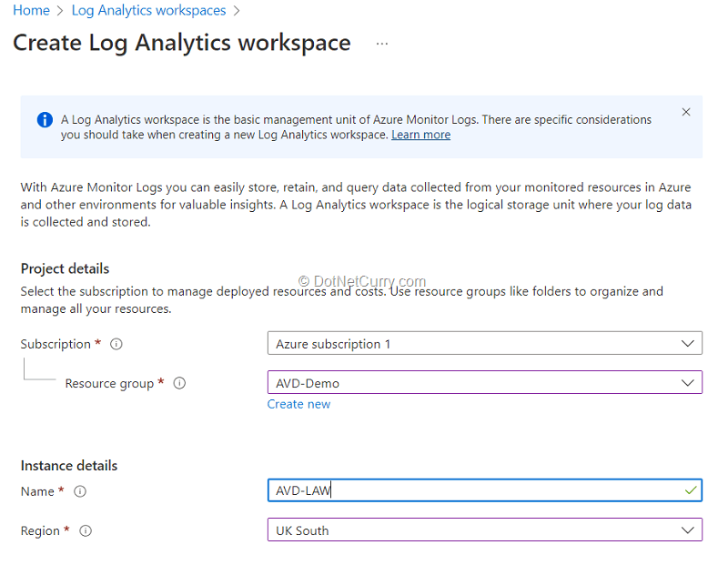Image resolution: width=728 pixels, height=565 pixels.
Task: Click the Home breadcrumb link
Action: (31, 10)
